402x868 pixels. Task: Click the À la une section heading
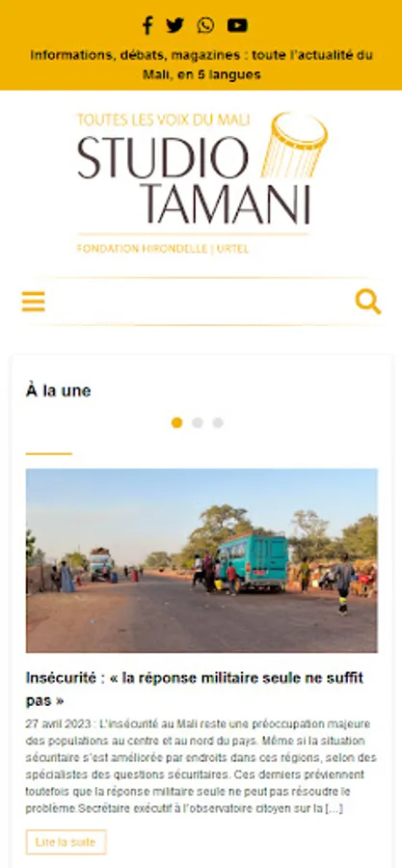tap(58, 391)
